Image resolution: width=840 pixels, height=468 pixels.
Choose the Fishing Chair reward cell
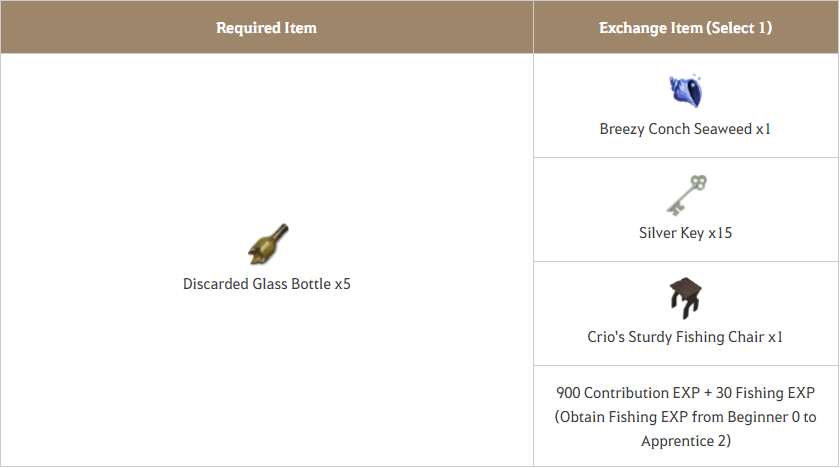686,314
